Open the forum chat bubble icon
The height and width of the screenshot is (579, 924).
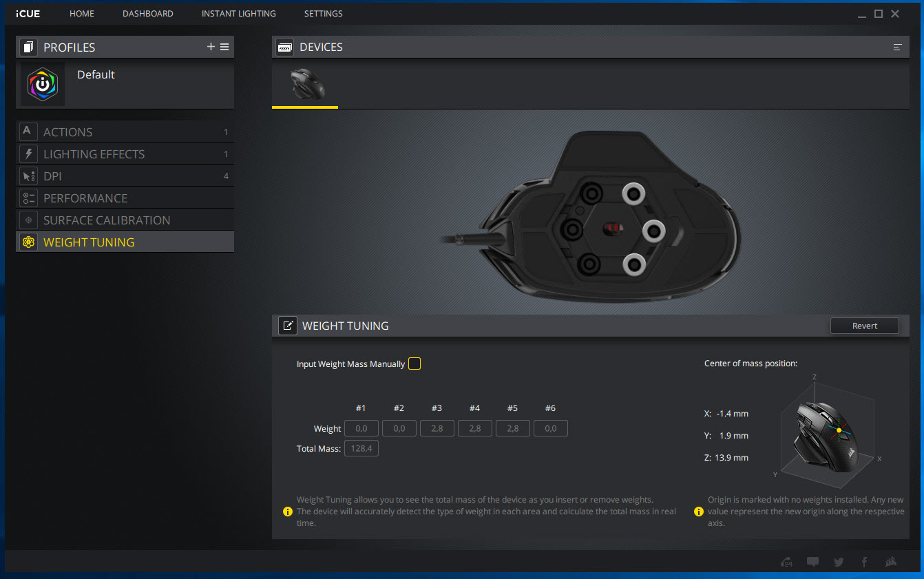(x=812, y=562)
